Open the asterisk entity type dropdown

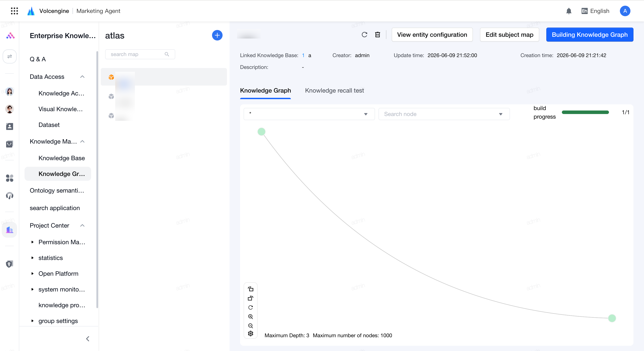309,114
